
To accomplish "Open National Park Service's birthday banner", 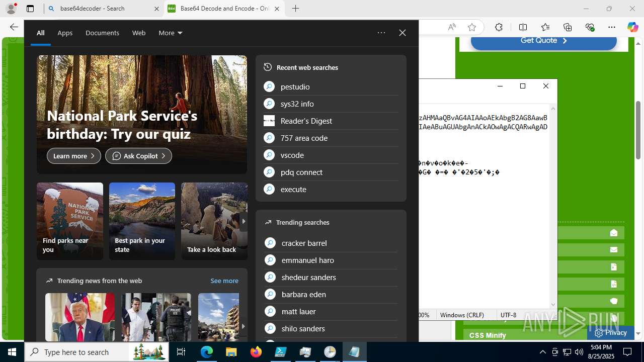I will point(142,115).
